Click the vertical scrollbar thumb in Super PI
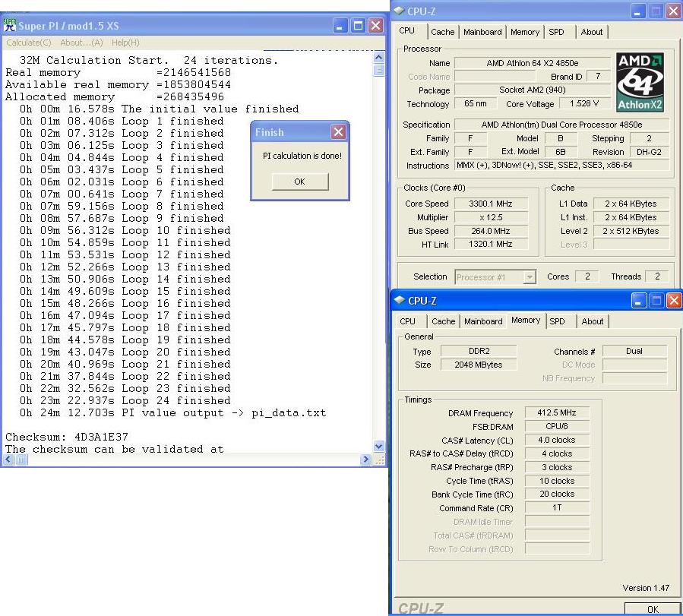683x616 pixels. tap(379, 70)
